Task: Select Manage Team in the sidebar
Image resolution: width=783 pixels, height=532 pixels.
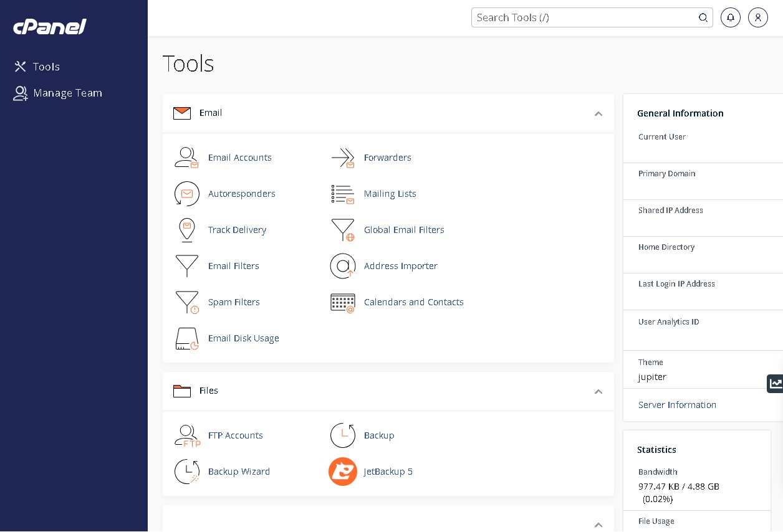Action: (67, 93)
